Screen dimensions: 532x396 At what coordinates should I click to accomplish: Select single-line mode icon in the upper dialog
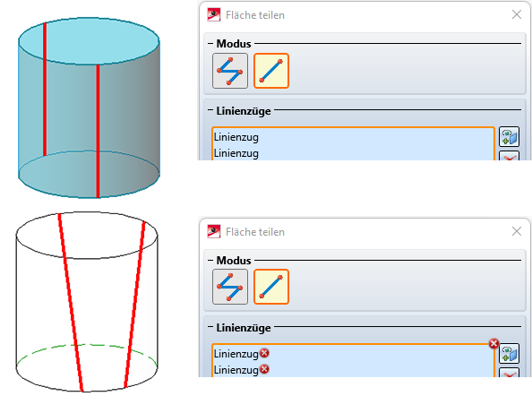pyautogui.click(x=271, y=71)
